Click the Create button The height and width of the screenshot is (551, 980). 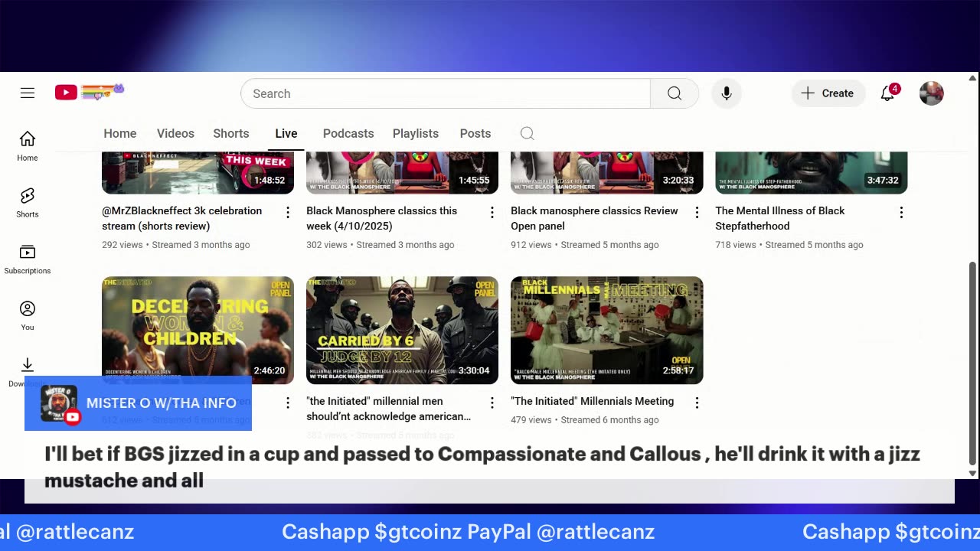pos(828,93)
